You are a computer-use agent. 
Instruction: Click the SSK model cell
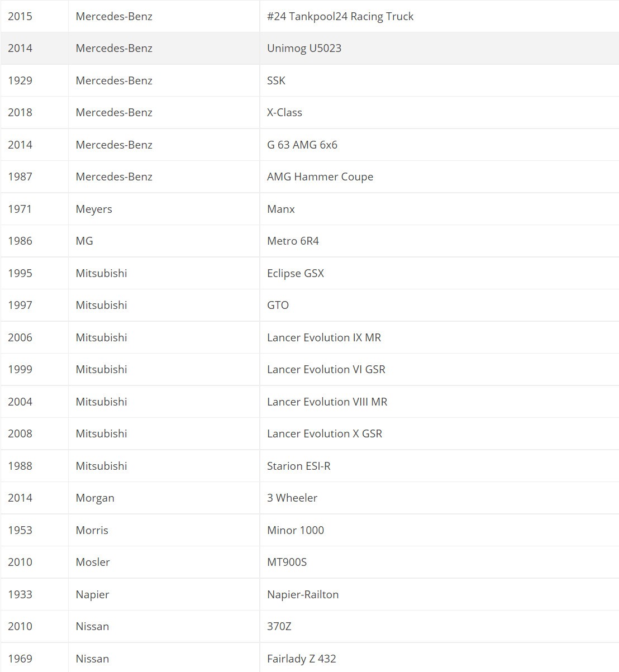(276, 80)
